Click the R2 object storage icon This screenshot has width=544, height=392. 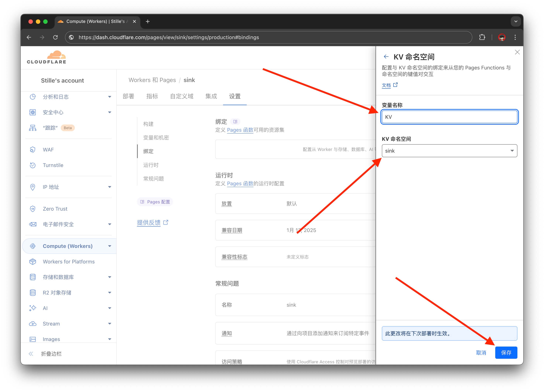point(33,293)
